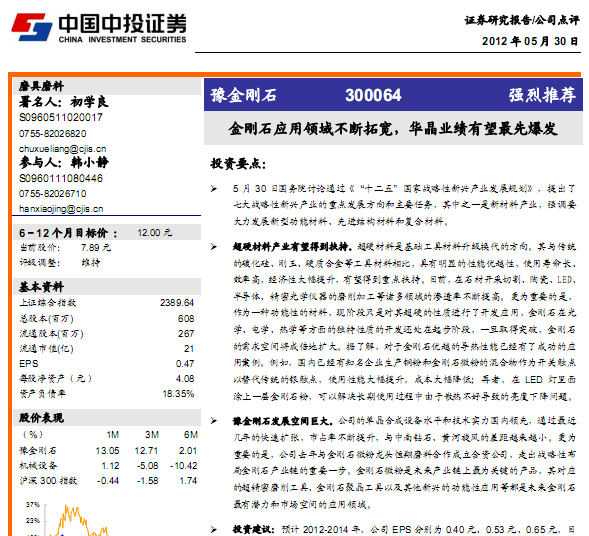
Task: Click the '资产负债率' row label
Action: point(42,394)
